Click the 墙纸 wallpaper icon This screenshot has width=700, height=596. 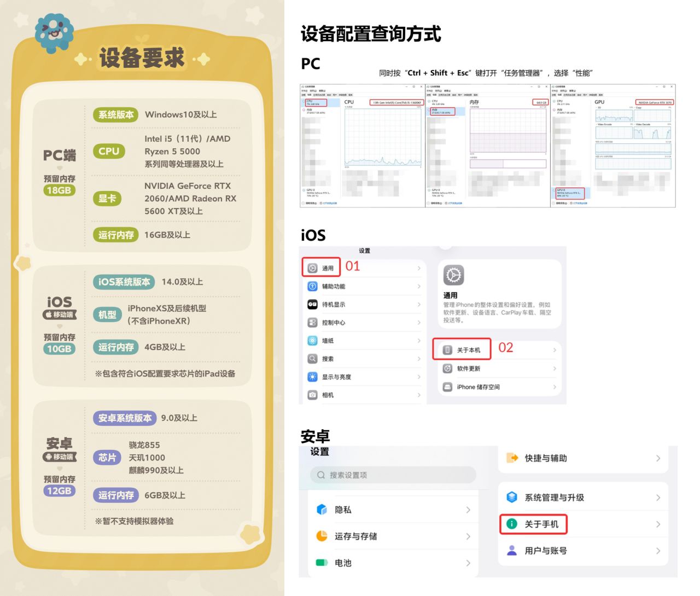(312, 340)
